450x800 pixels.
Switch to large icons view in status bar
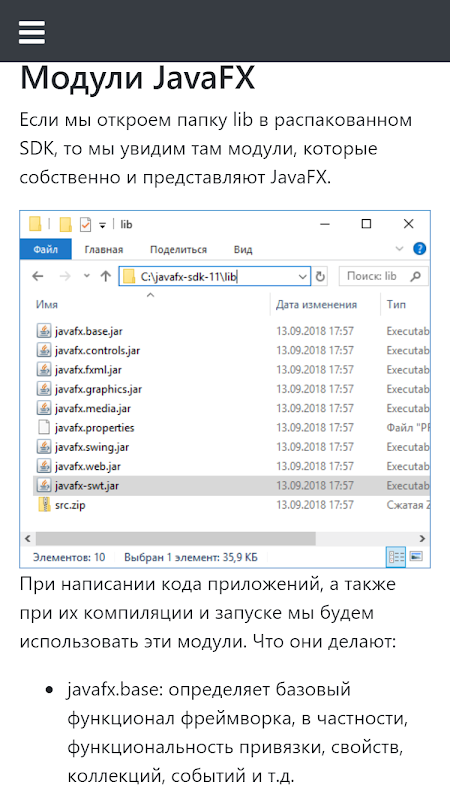pos(416,557)
